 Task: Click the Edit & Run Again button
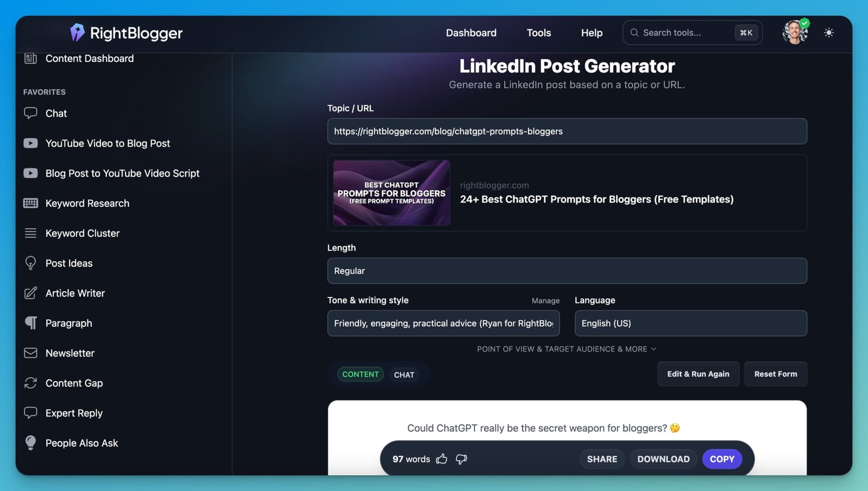(698, 374)
